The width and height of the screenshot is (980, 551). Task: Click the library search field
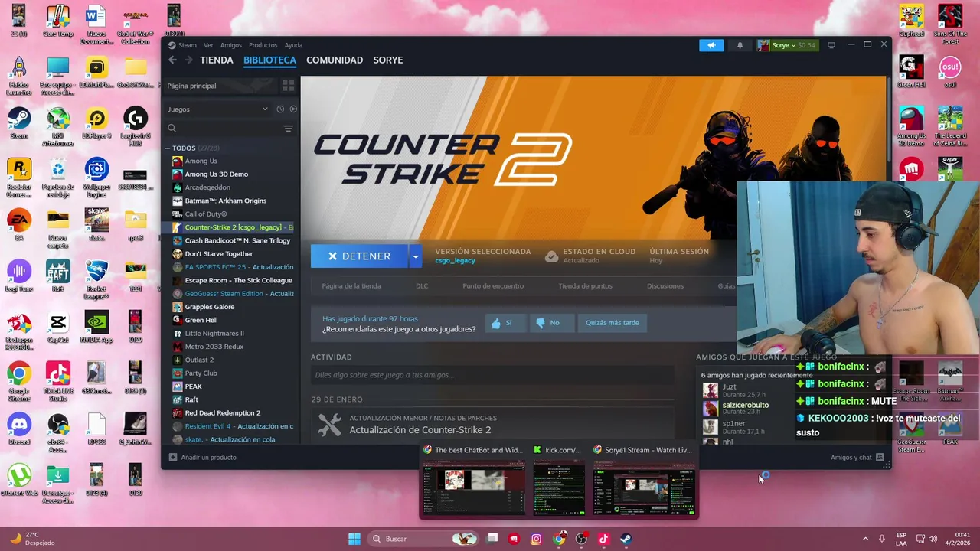[224, 129]
